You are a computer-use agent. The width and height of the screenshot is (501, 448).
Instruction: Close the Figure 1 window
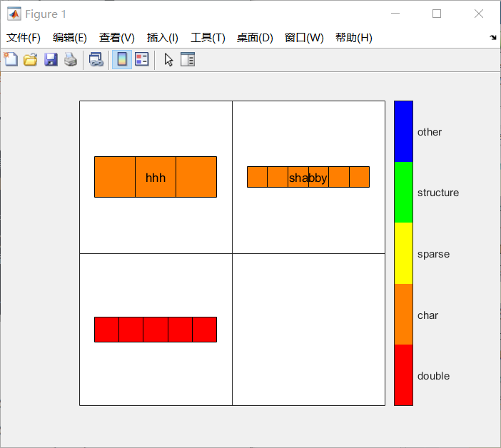pos(479,14)
